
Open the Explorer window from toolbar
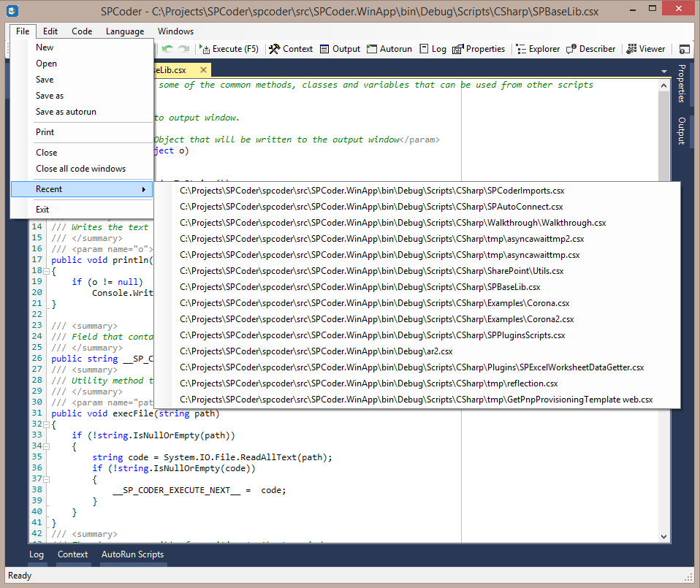pyautogui.click(x=538, y=49)
